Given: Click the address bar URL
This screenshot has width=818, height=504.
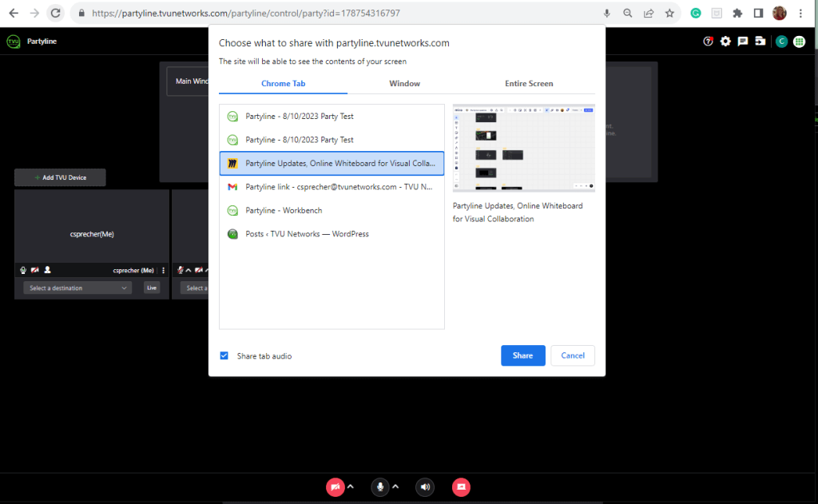Looking at the screenshot, I should click(x=246, y=13).
